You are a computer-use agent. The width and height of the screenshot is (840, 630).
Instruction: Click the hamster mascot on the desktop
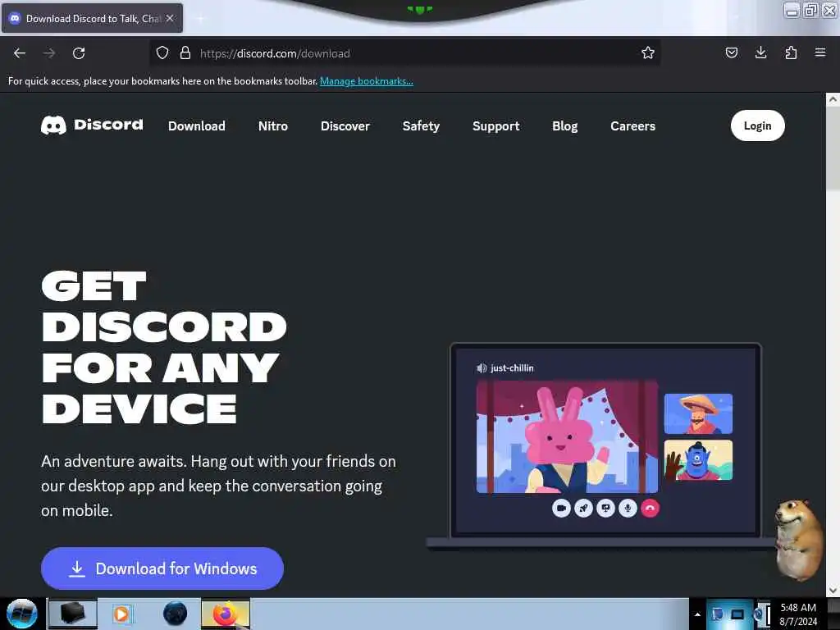pyautogui.click(x=799, y=540)
